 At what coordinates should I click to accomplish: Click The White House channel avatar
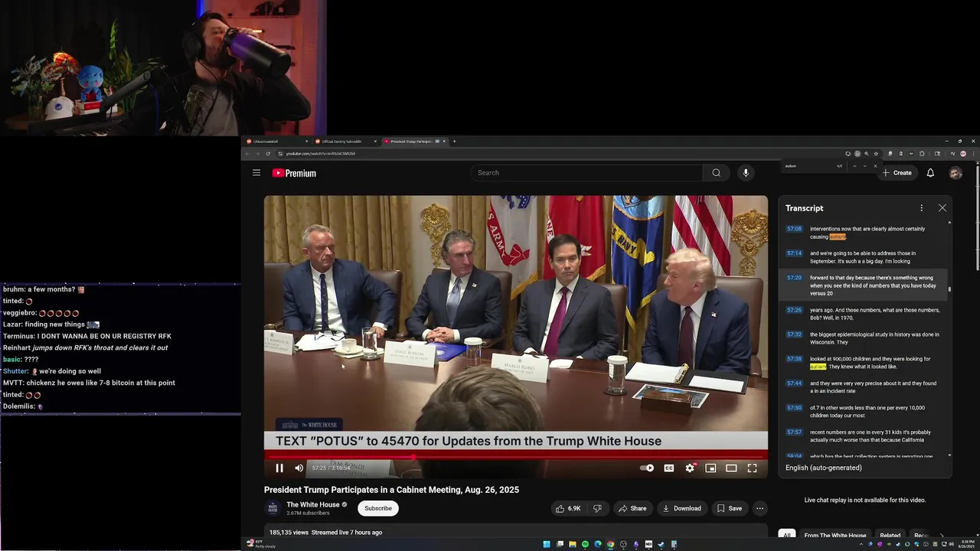(x=273, y=508)
